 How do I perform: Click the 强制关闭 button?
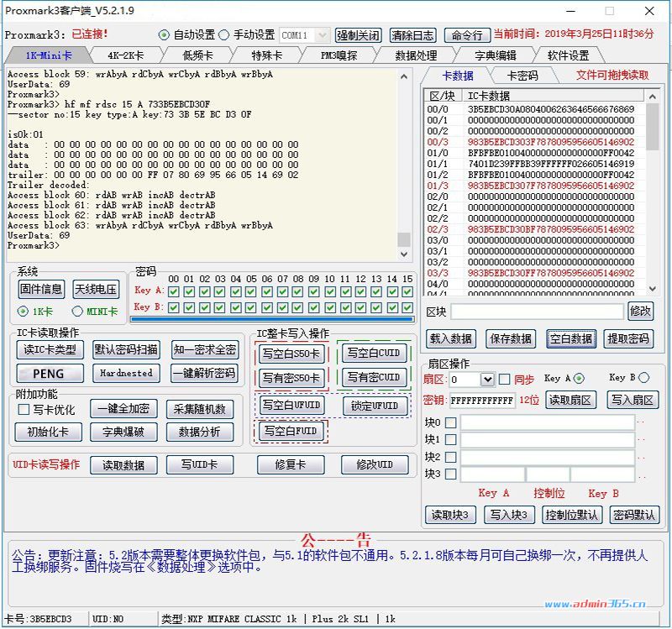click(x=359, y=35)
